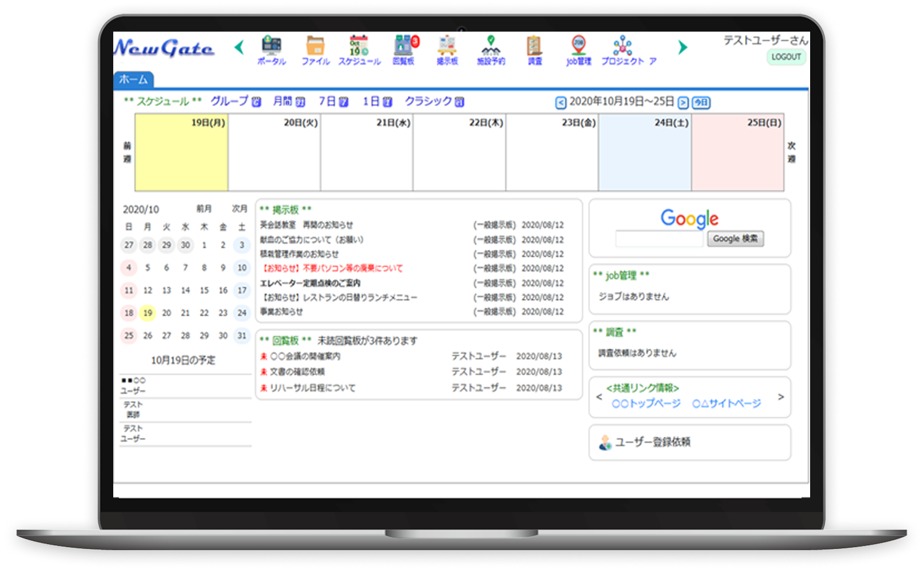The image size is (924, 570).
Task: Open the 調査 survey clipboard icon
Action: [535, 50]
